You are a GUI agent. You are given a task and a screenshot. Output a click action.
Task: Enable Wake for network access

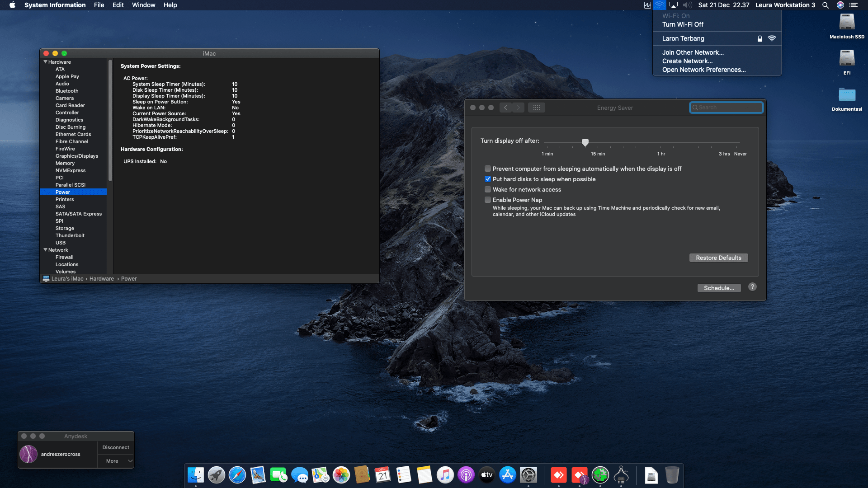pyautogui.click(x=488, y=190)
